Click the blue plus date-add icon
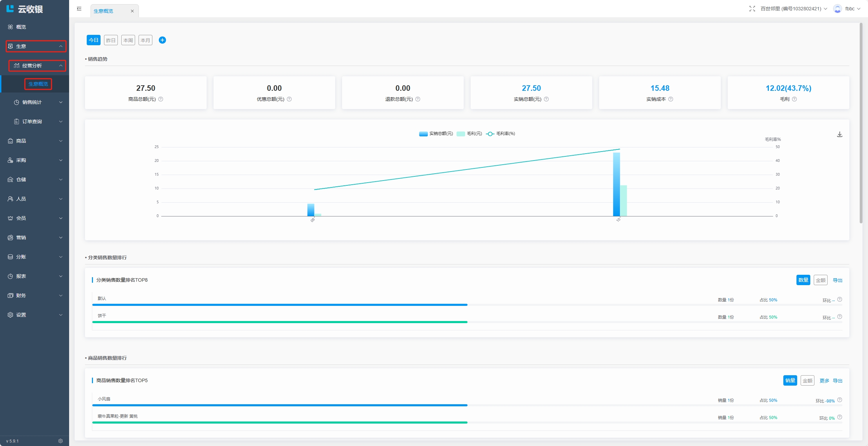The width and height of the screenshot is (868, 446). pos(162,40)
